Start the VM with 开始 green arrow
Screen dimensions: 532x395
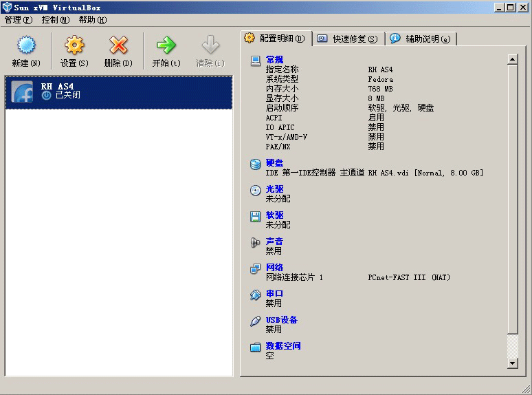click(166, 45)
